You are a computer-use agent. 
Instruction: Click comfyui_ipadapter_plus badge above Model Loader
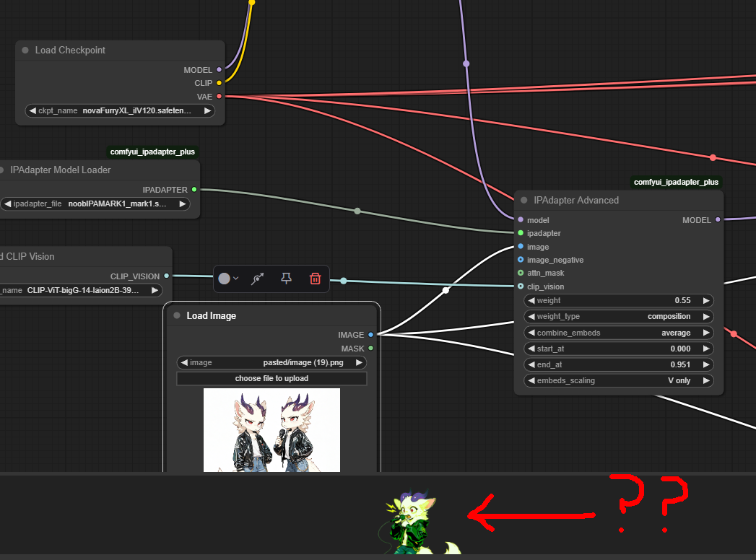(x=152, y=152)
